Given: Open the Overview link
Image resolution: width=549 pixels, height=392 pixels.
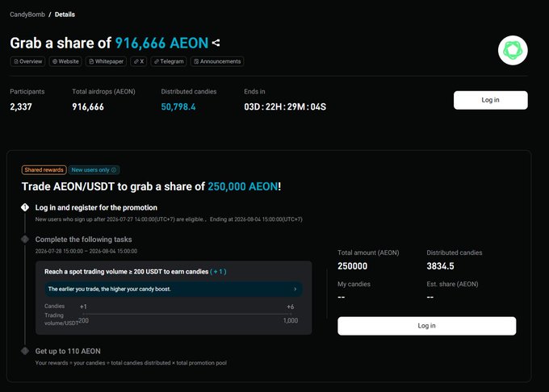Looking at the screenshot, I should click(27, 61).
